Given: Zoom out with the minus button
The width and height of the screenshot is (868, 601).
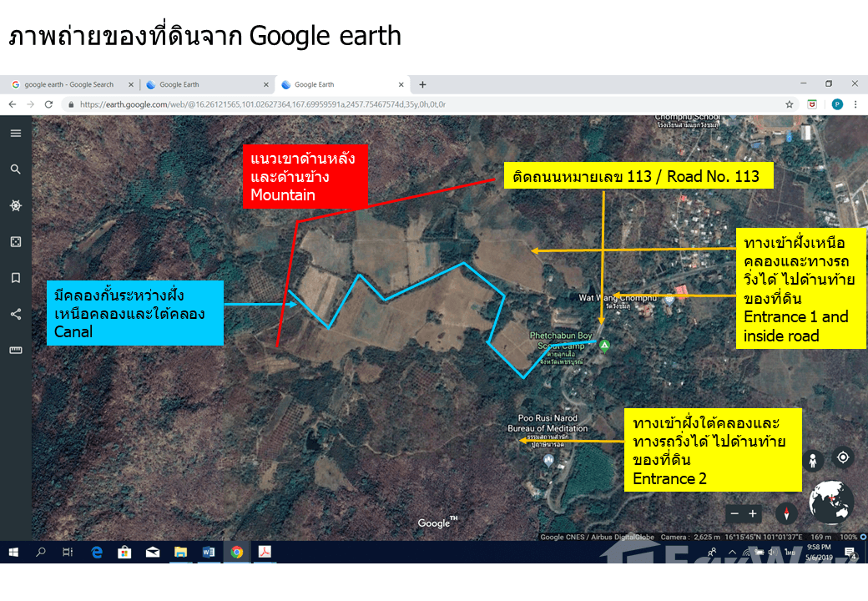Looking at the screenshot, I should tap(734, 513).
